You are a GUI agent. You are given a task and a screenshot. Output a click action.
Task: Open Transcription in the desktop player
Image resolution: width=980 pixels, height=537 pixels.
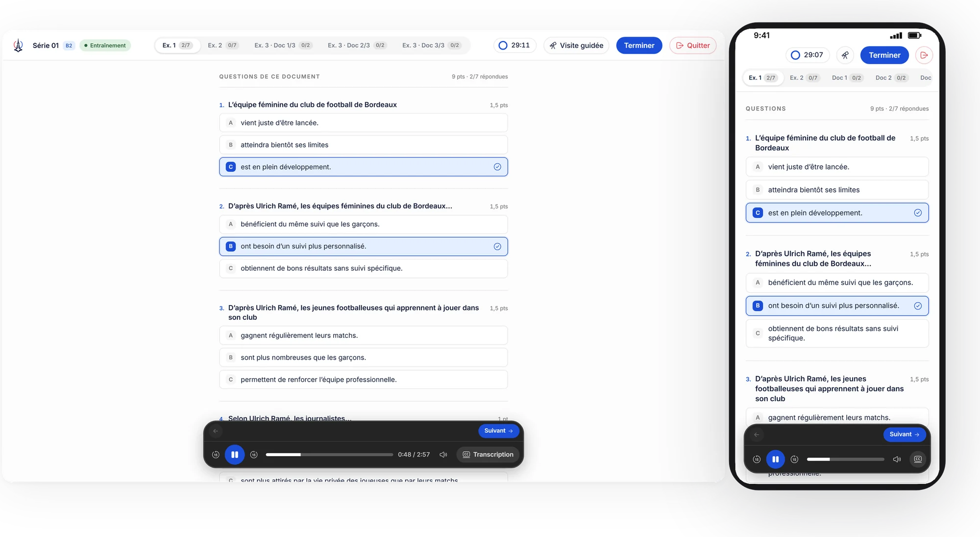pyautogui.click(x=488, y=455)
